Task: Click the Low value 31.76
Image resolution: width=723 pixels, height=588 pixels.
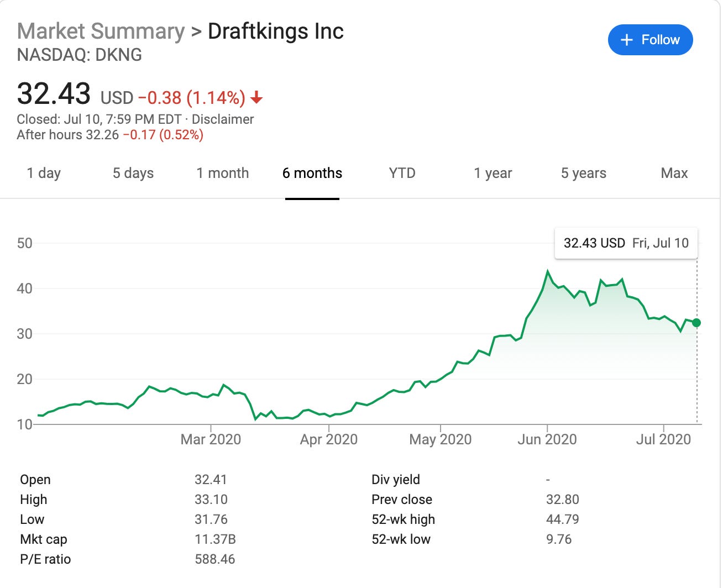Action: coord(211,519)
